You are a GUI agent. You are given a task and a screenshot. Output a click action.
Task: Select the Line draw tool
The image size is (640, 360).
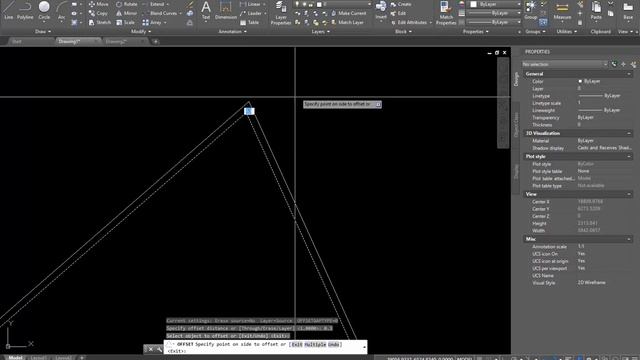(x=8, y=10)
